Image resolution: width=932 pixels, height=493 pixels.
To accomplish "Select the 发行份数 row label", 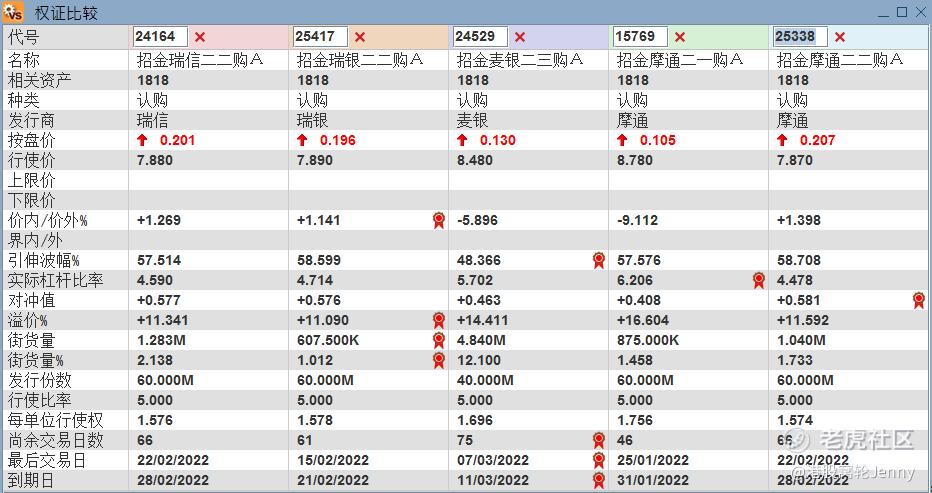I will click(39, 381).
